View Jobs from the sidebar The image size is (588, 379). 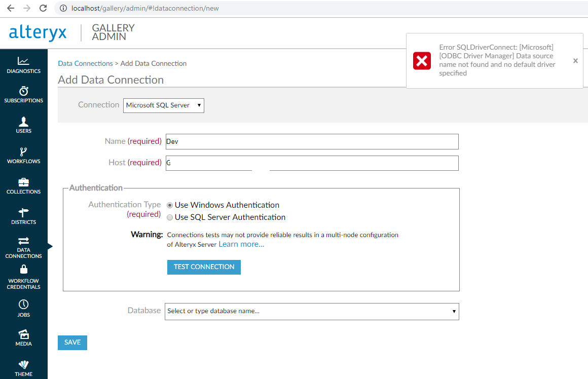coord(23,309)
